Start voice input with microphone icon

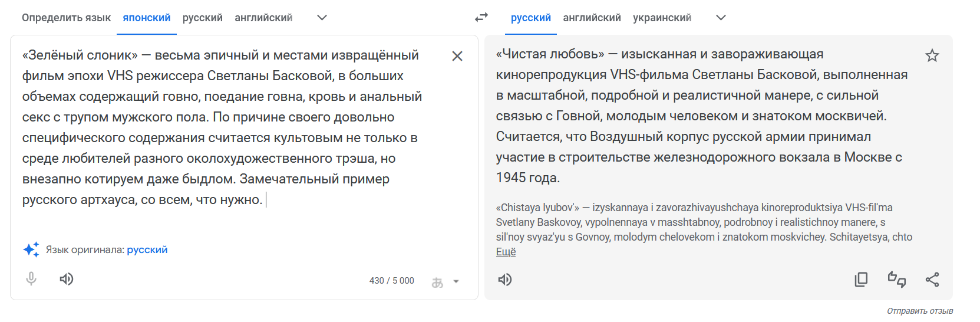31,279
